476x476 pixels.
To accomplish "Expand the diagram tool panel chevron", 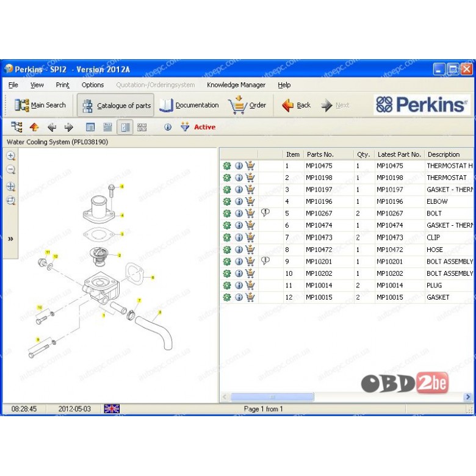I will pyautogui.click(x=10, y=239).
